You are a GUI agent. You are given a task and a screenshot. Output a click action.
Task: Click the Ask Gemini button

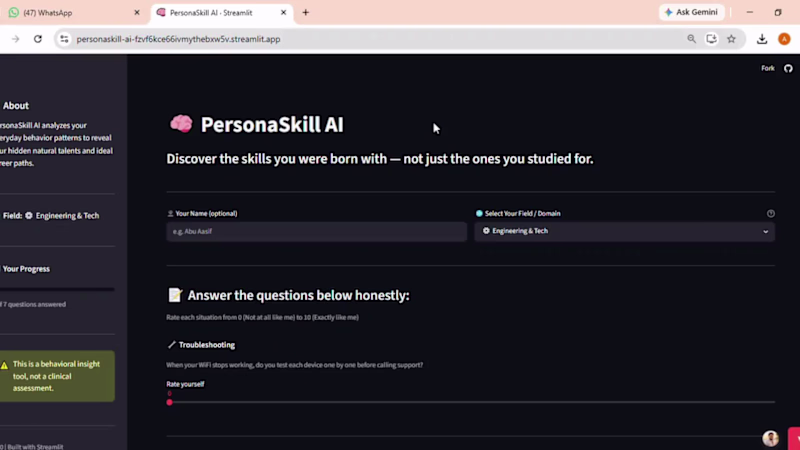(x=691, y=12)
